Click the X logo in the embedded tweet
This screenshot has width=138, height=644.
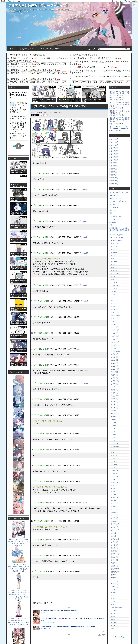coord(26,103)
